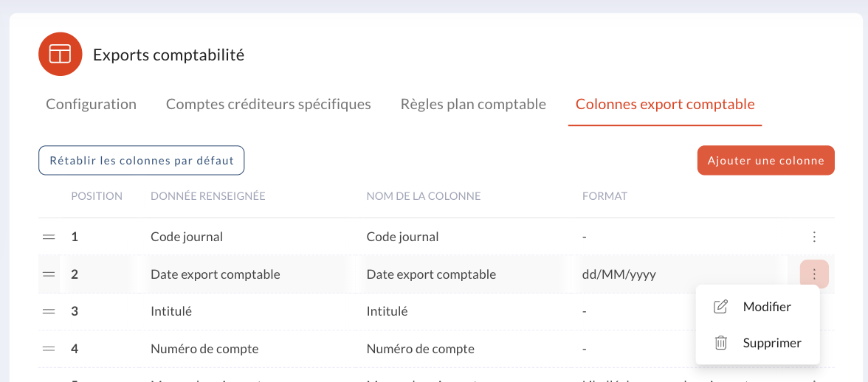Open the Règles plan comptable tab

[473, 104]
